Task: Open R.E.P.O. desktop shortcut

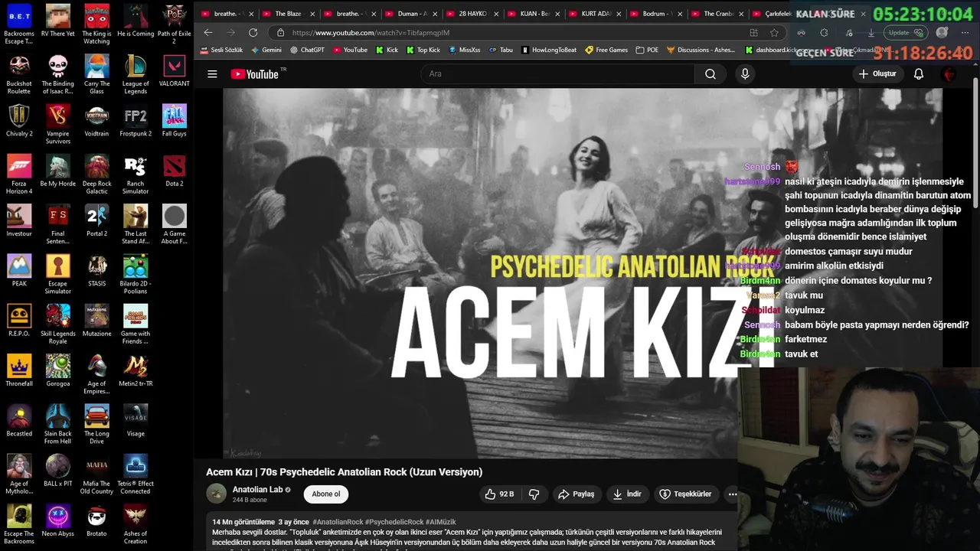Action: [19, 321]
